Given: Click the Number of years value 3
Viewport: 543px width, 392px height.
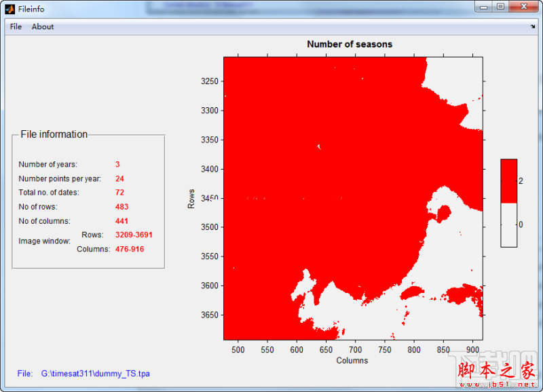Looking at the screenshot, I should (117, 164).
